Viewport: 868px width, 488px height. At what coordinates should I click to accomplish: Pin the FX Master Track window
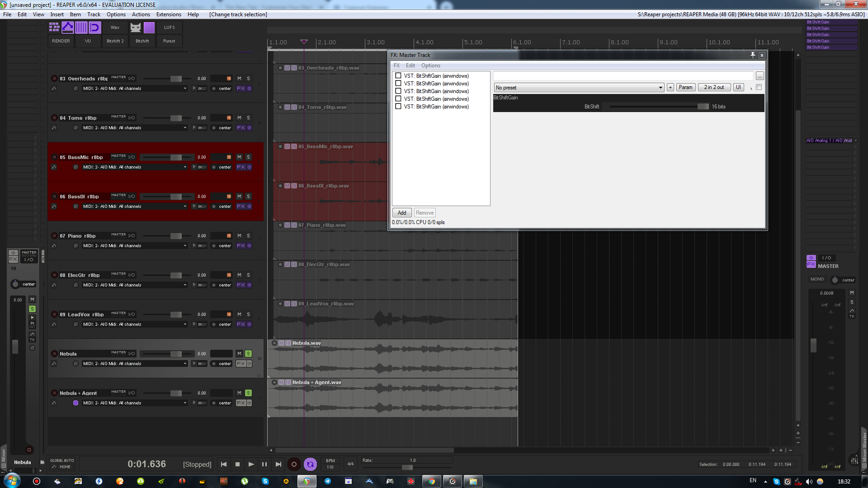(x=753, y=55)
